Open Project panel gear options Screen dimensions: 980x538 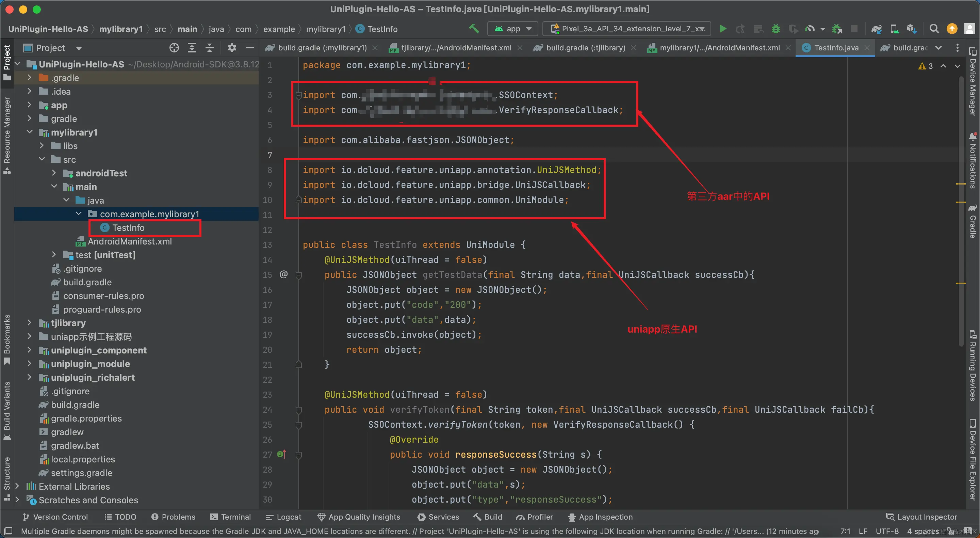click(x=232, y=48)
